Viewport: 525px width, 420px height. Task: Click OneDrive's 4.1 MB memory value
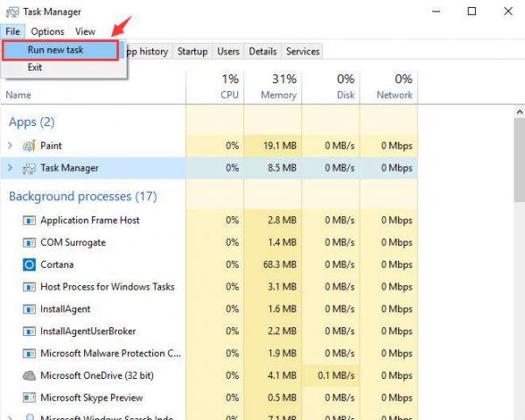[x=282, y=375]
